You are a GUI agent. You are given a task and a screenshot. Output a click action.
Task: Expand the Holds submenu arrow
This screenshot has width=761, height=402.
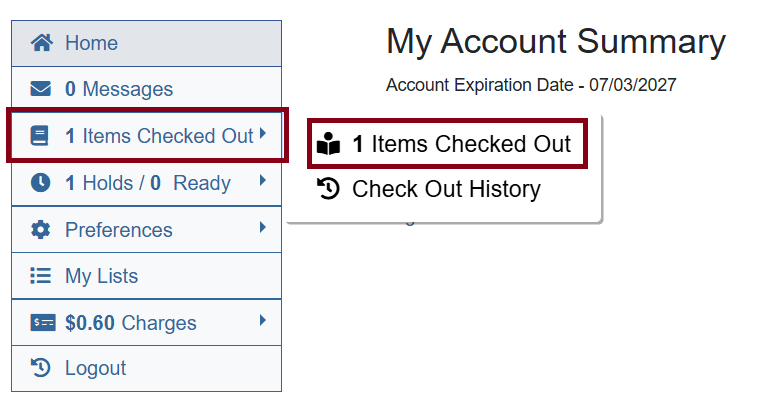(263, 181)
